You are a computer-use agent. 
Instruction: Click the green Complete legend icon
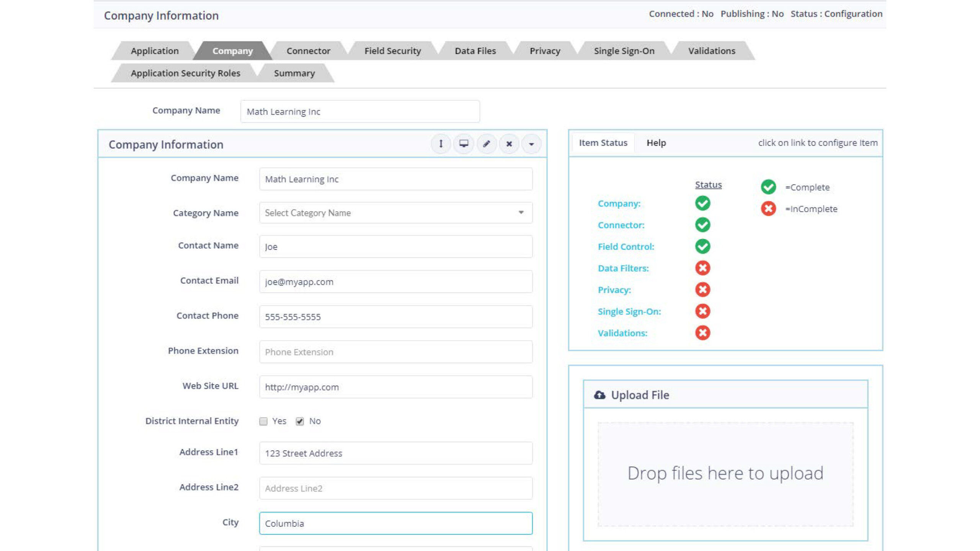[x=768, y=187]
